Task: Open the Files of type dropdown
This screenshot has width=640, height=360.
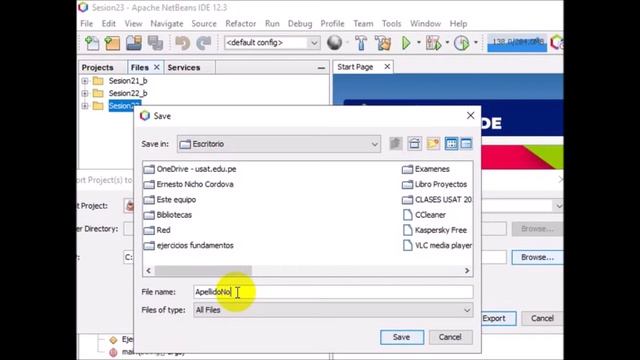Action: click(x=333, y=310)
